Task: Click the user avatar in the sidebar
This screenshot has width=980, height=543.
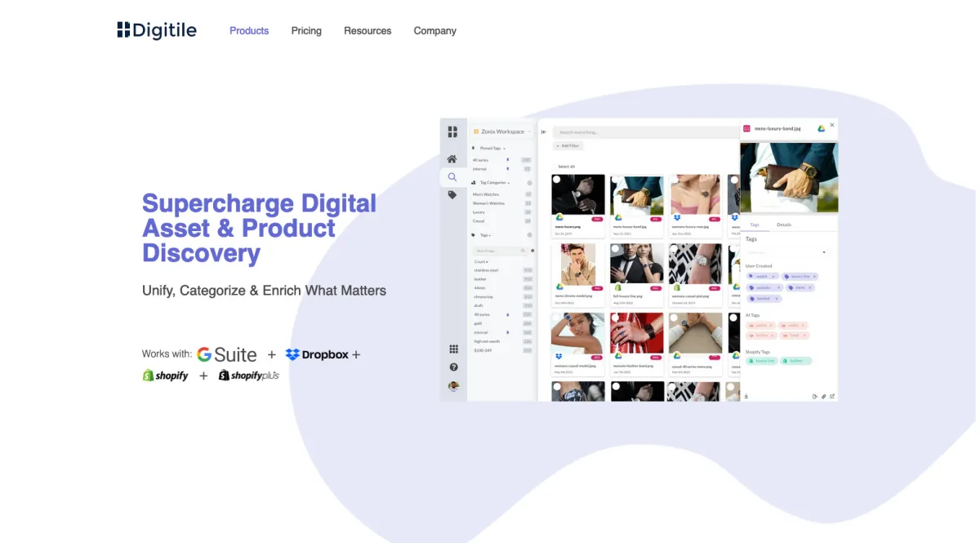Action: [453, 386]
